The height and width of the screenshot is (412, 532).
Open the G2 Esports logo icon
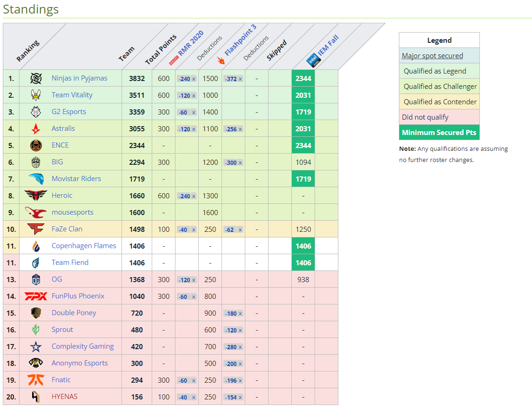36,112
